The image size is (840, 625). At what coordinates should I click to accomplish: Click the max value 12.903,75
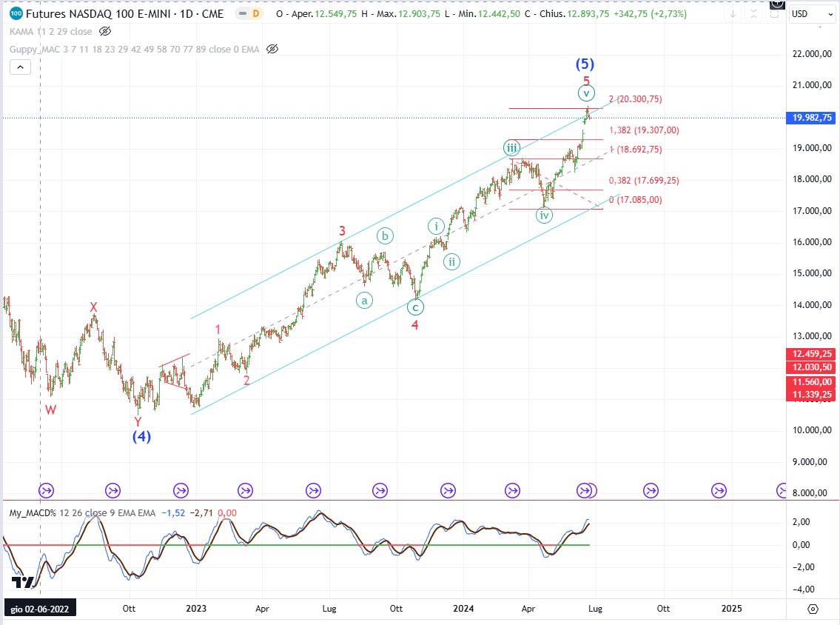point(420,14)
